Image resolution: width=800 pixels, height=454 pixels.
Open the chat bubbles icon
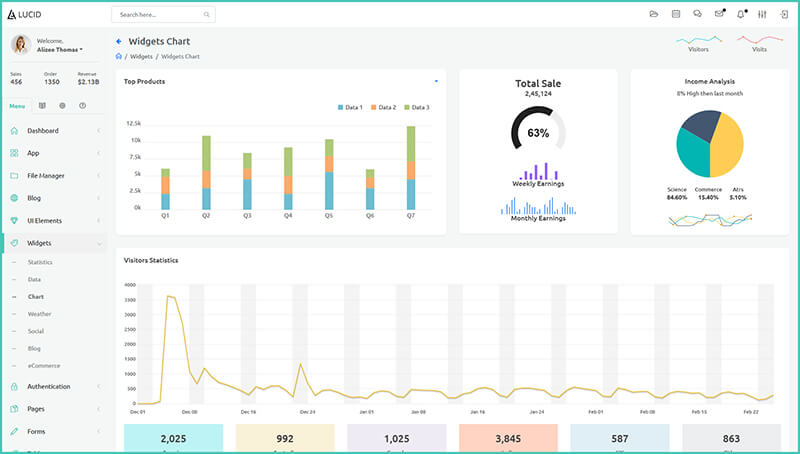coord(697,14)
